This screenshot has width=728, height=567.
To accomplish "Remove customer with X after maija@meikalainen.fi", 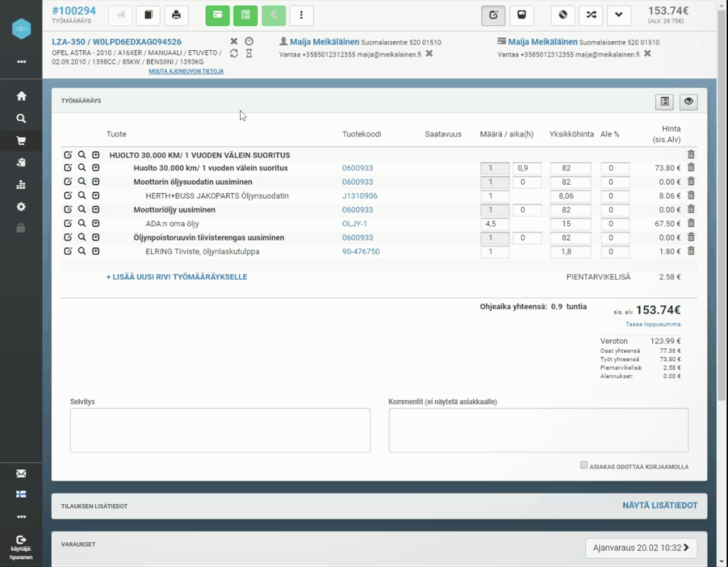I will point(429,53).
